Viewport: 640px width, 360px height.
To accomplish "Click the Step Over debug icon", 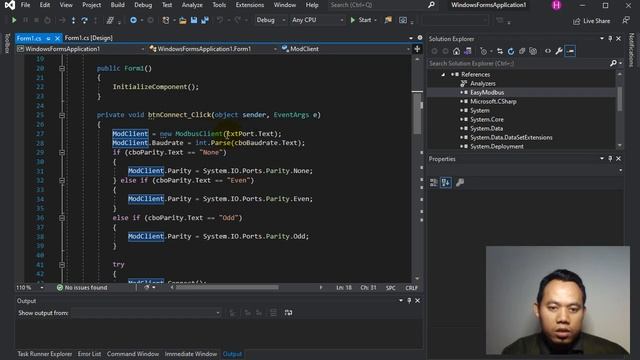I will point(84,20).
